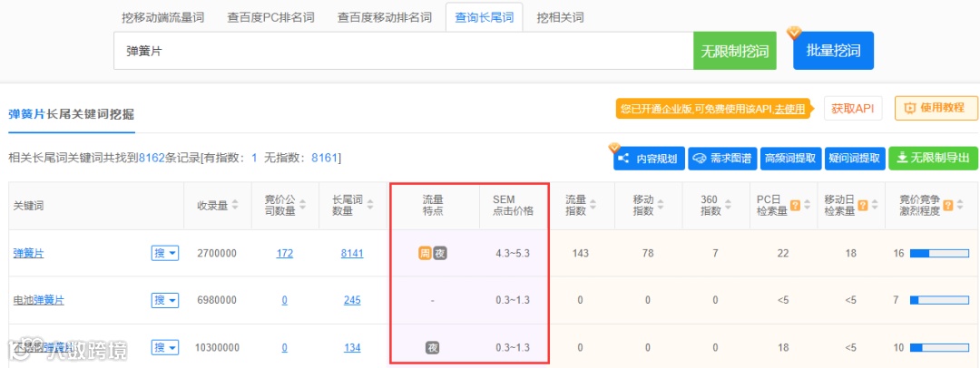Click the competition bar showing 7
980x368 pixels.
coord(939,301)
